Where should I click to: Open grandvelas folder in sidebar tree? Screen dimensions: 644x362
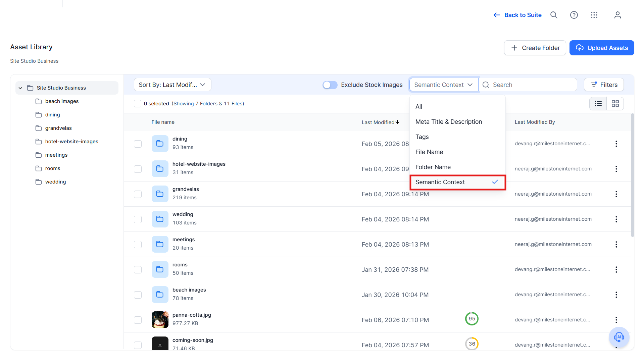click(x=58, y=128)
